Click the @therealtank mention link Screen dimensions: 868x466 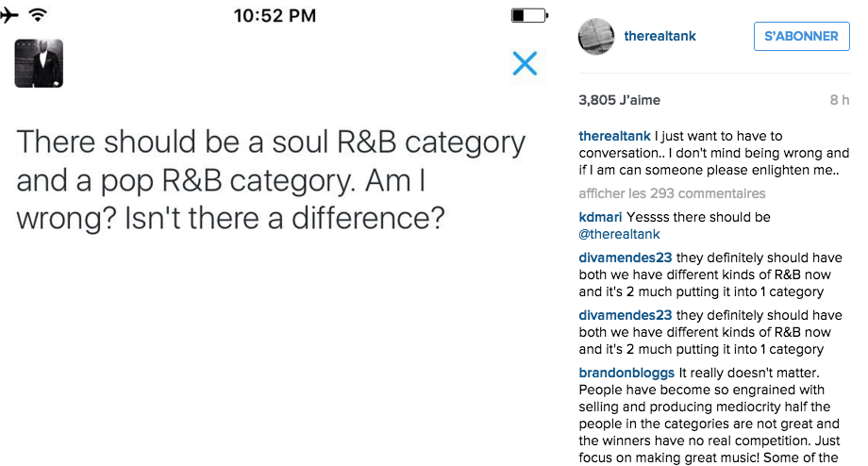pyautogui.click(x=619, y=234)
